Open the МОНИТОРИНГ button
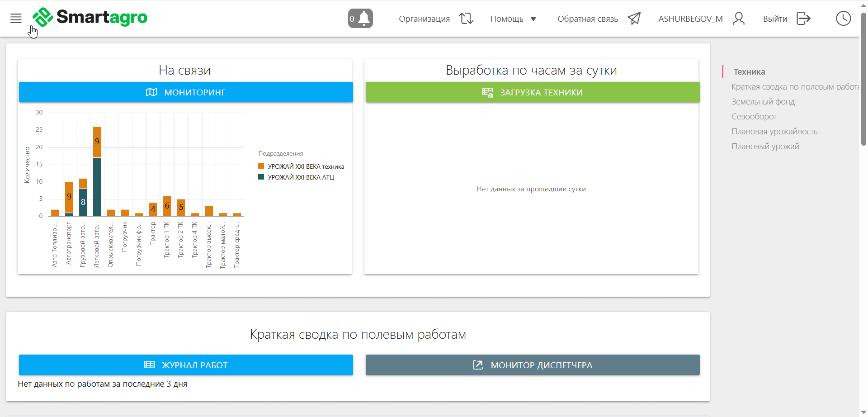 pyautogui.click(x=186, y=92)
